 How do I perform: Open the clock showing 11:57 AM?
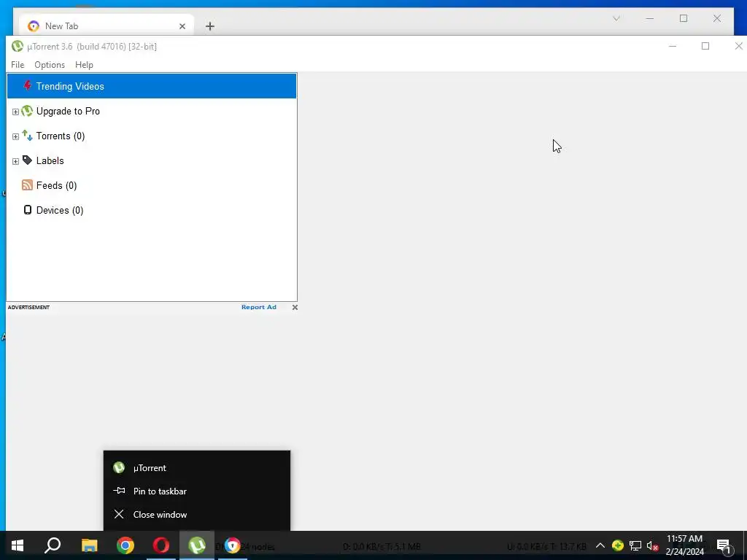tap(684, 545)
